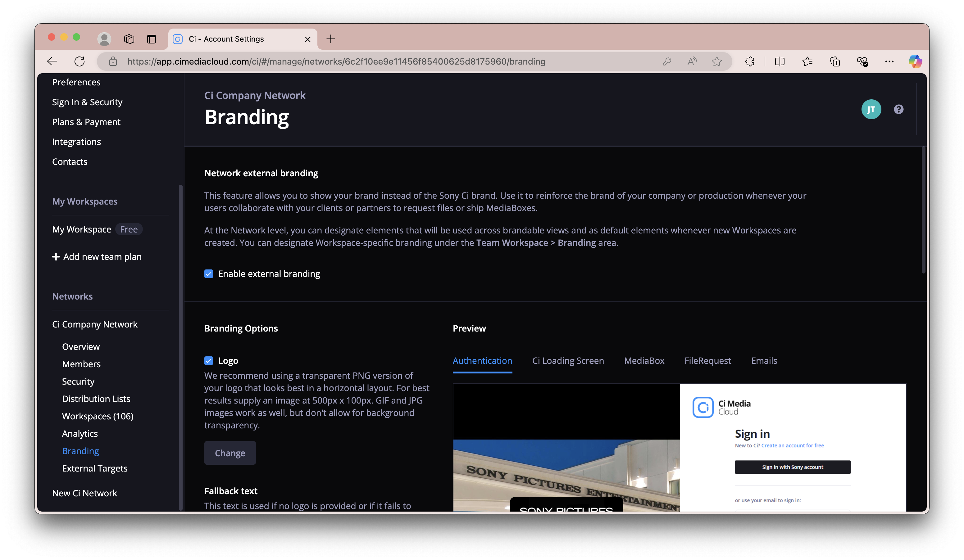This screenshot has height=560, width=964.
Task: Switch to Authentication preview tab
Action: (482, 360)
